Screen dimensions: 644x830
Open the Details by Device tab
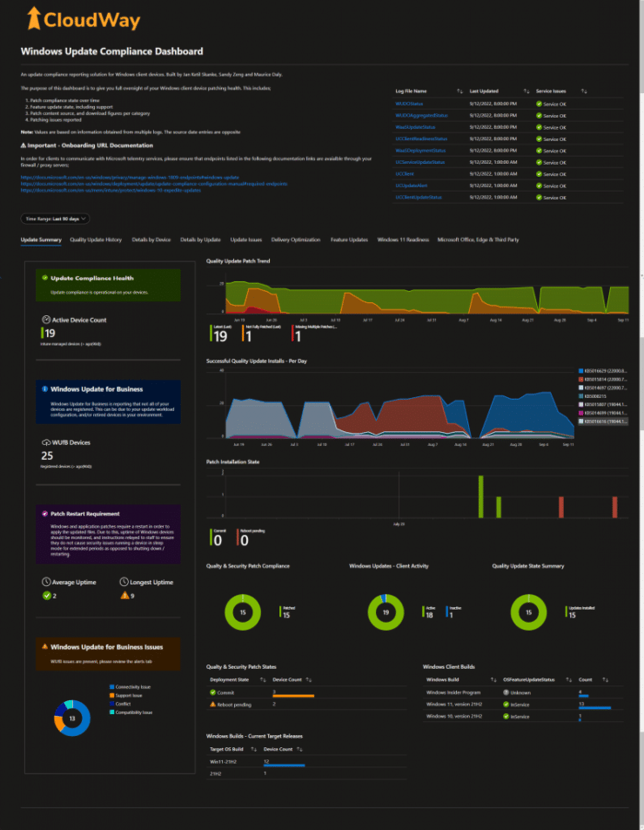[x=151, y=240]
